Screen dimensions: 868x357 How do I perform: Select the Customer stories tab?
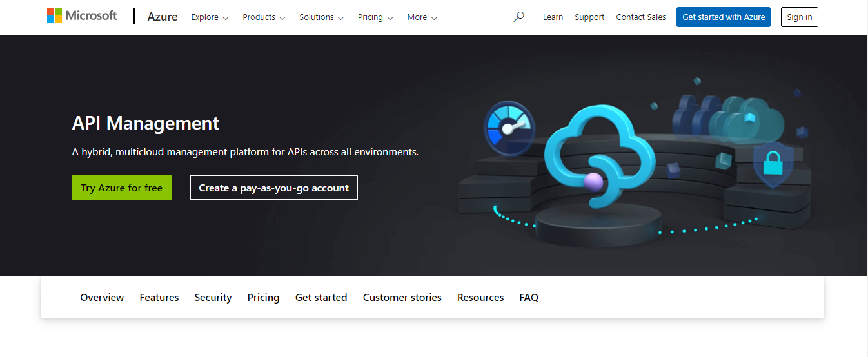point(402,298)
